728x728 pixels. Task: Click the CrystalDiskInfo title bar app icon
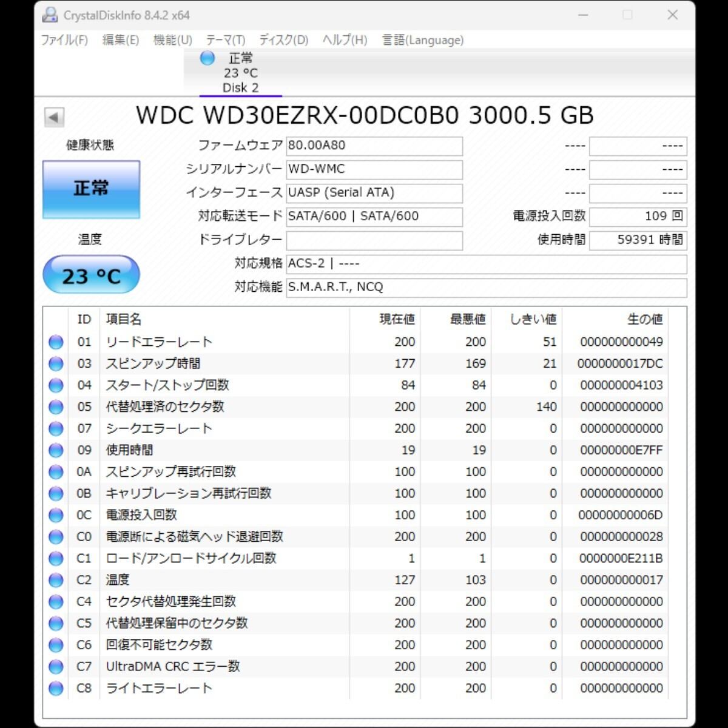click(50, 15)
